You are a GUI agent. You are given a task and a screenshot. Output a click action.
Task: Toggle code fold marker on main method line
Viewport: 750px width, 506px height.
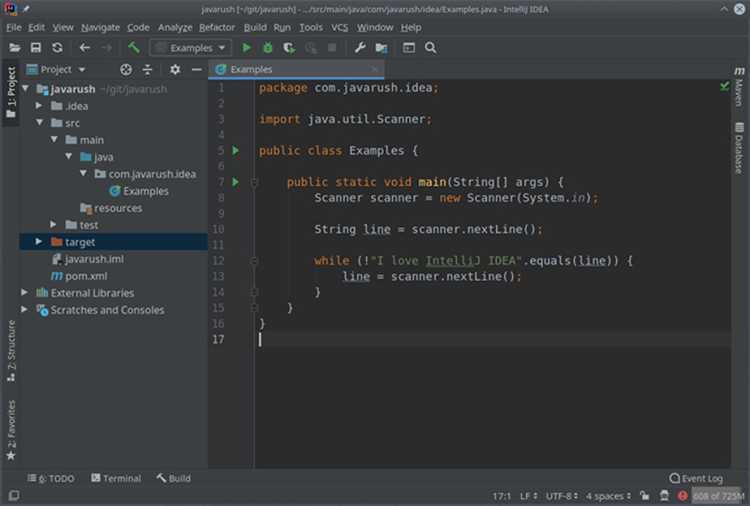click(254, 182)
